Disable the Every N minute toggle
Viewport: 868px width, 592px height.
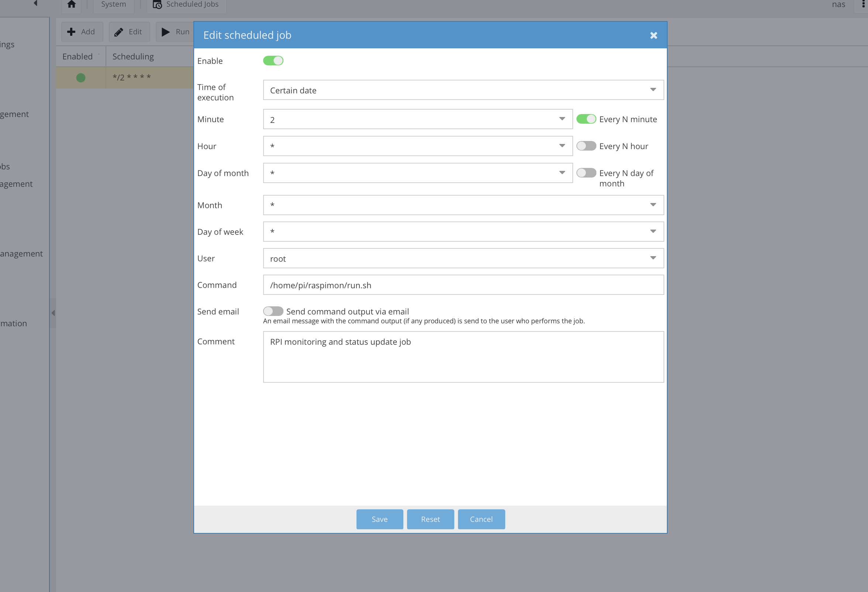point(586,119)
